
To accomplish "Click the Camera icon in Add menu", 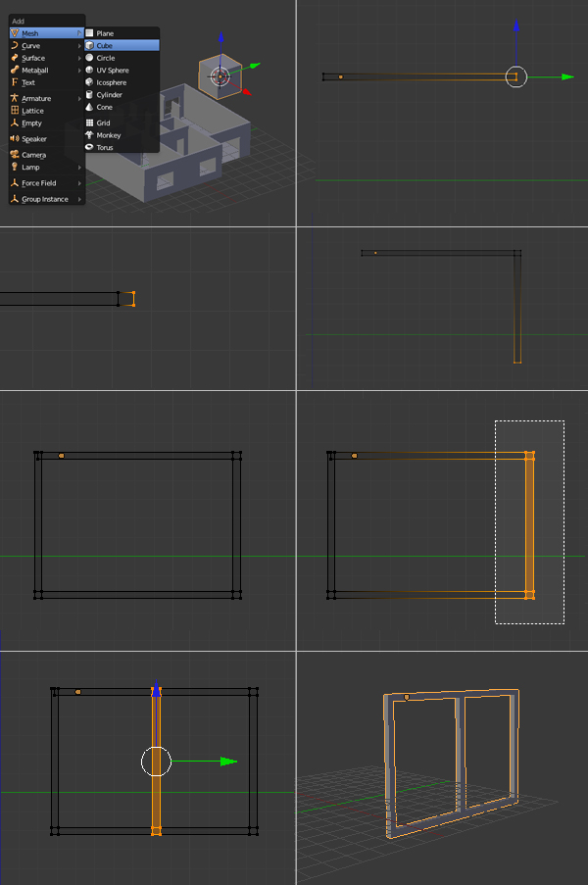I will [x=15, y=155].
